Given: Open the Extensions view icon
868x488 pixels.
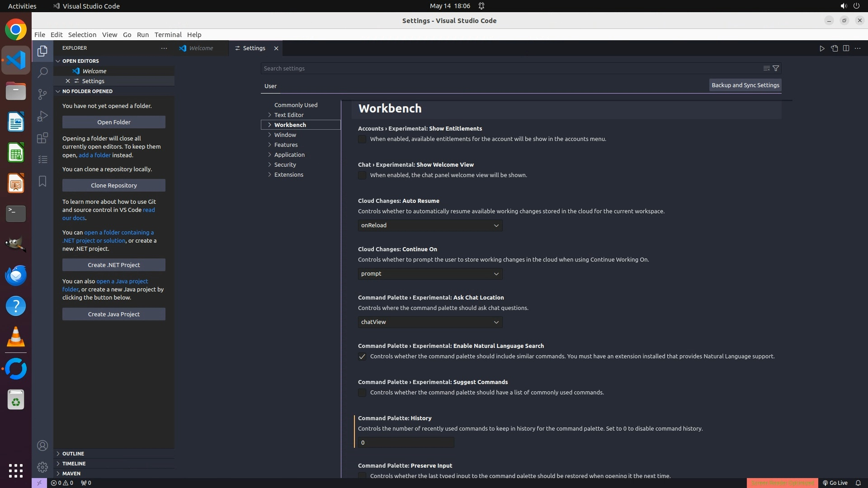Looking at the screenshot, I should click(x=42, y=138).
